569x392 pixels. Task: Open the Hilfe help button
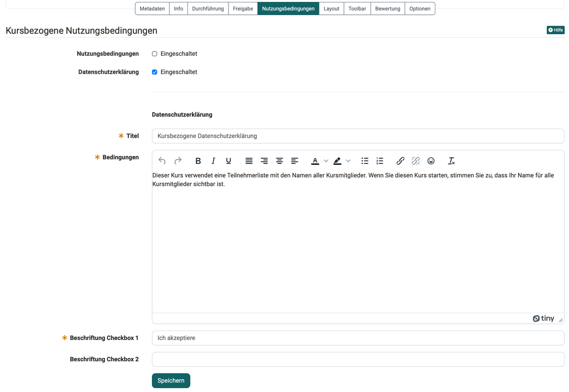click(x=556, y=30)
